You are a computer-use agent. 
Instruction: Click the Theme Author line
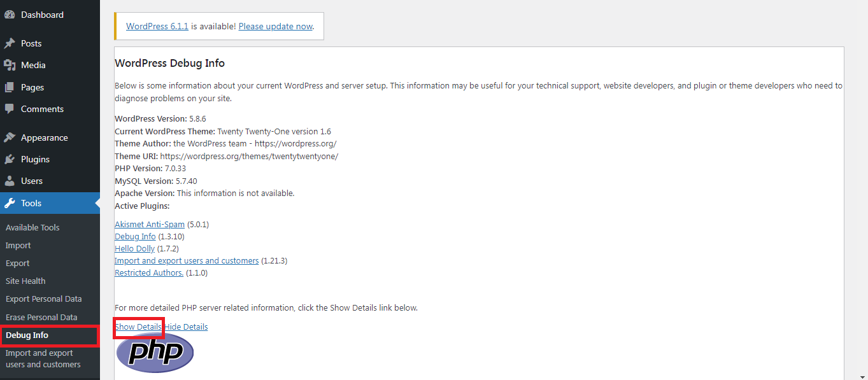click(225, 144)
